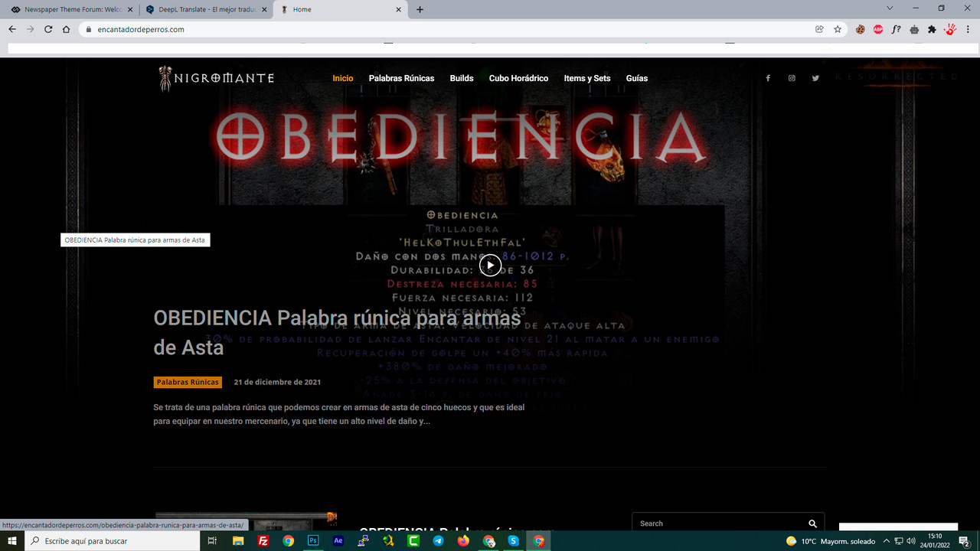Open the Twitter social icon

pos(815,78)
